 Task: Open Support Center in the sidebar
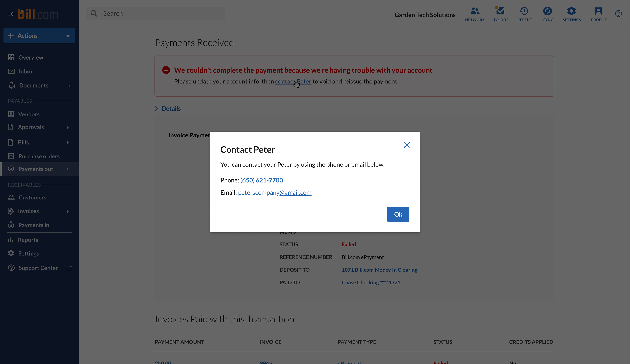pos(38,268)
